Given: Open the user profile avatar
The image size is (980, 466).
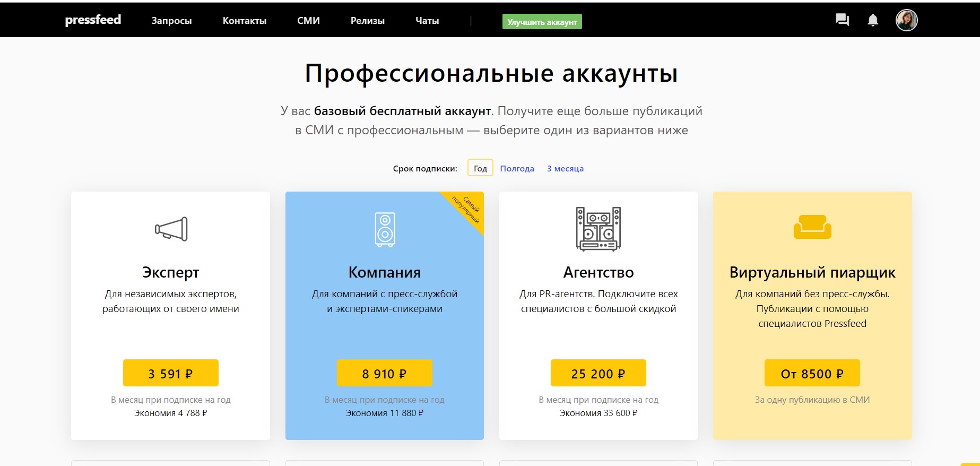Looking at the screenshot, I should [906, 20].
